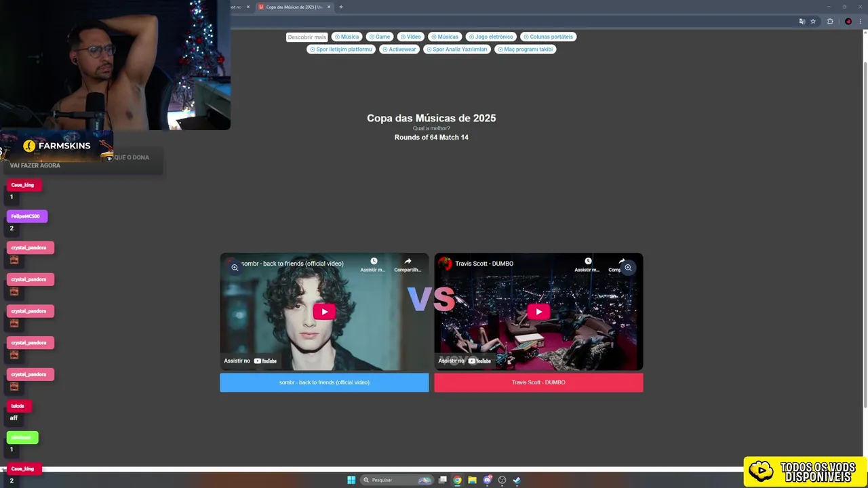
Task: Open File Explorer from the taskbar
Action: click(472, 480)
